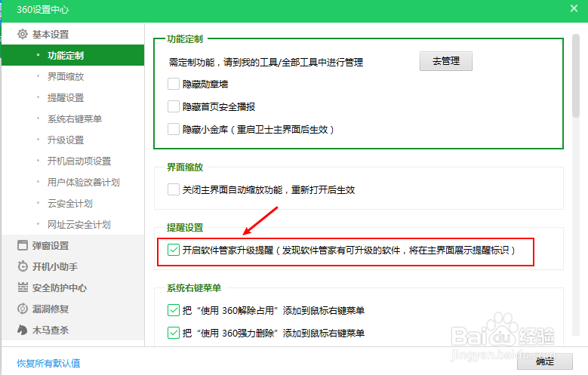Click the 去管理 button

coord(446,61)
